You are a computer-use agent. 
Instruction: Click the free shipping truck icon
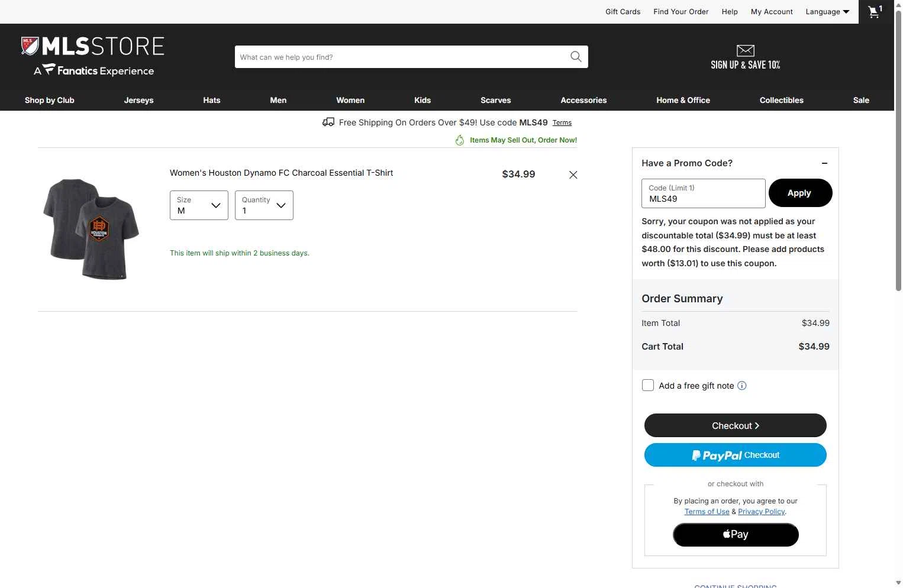(328, 122)
